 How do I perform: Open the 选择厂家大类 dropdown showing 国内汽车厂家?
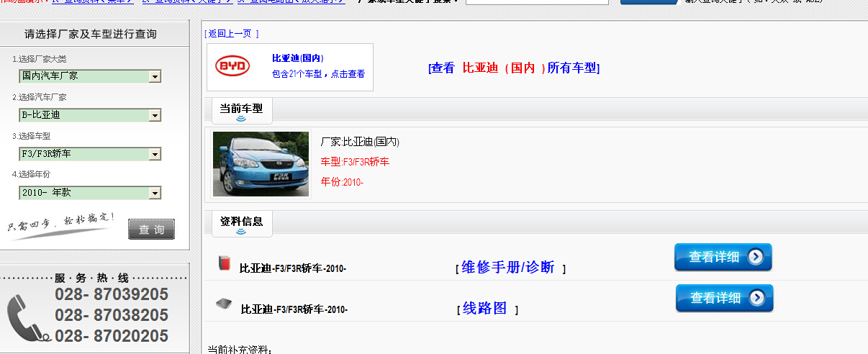pos(90,76)
